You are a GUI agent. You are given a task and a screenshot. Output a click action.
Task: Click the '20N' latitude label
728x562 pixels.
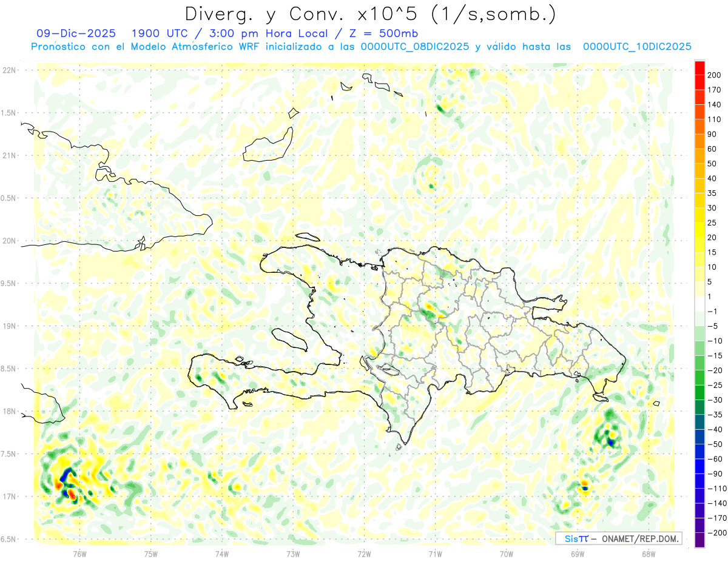tap(8, 241)
